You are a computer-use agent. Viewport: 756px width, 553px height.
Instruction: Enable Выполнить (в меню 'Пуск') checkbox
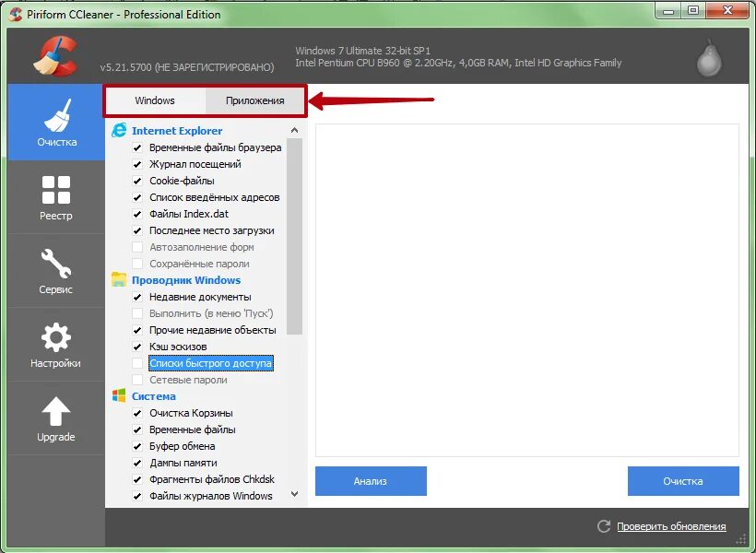pos(137,313)
